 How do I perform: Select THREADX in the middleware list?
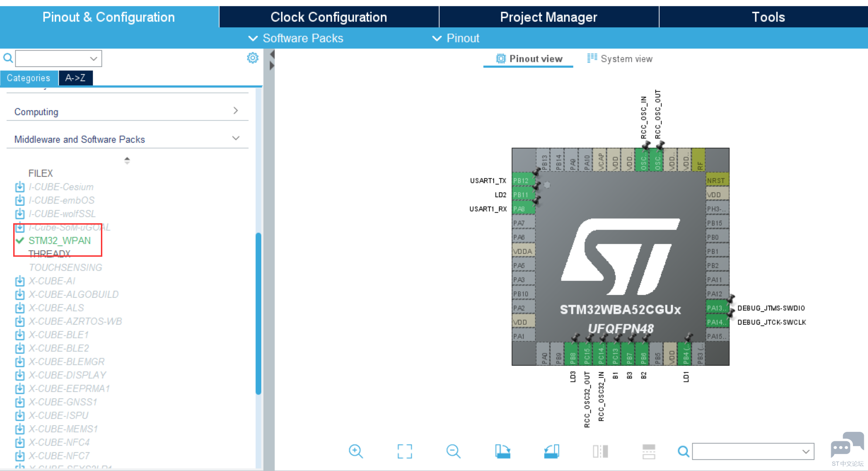coord(50,254)
